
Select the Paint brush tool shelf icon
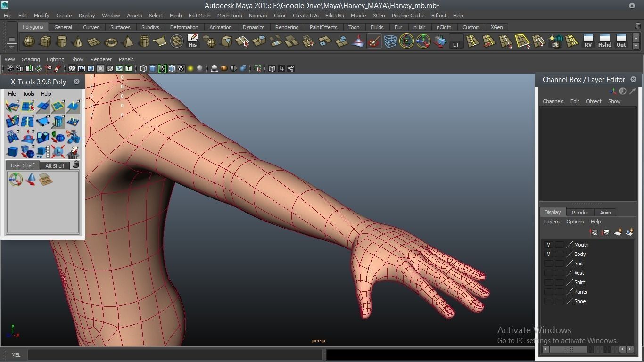click(374, 41)
